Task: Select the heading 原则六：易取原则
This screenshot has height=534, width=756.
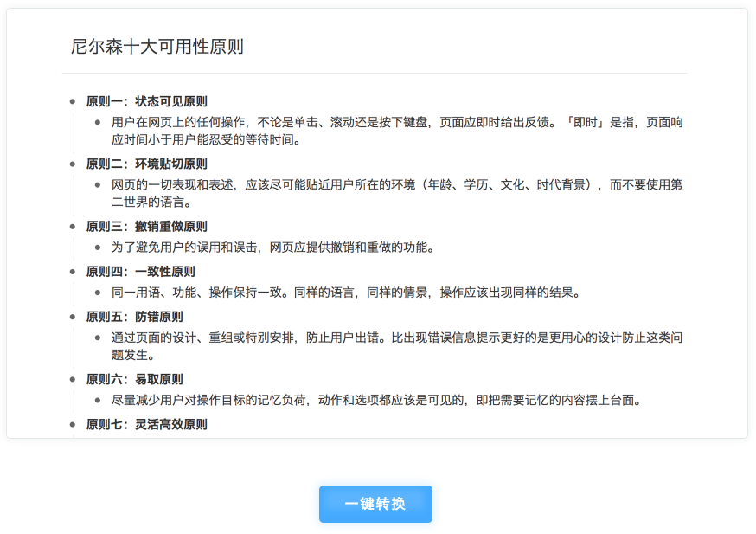Action: click(134, 379)
